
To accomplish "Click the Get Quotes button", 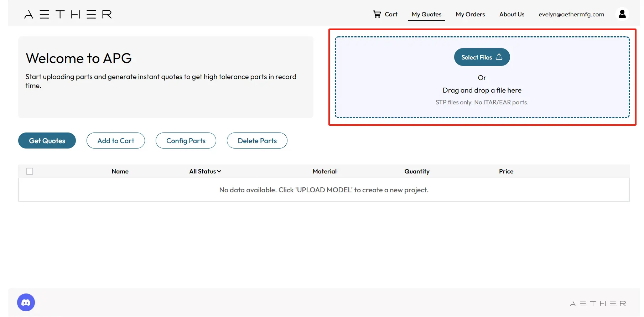I will (x=47, y=141).
